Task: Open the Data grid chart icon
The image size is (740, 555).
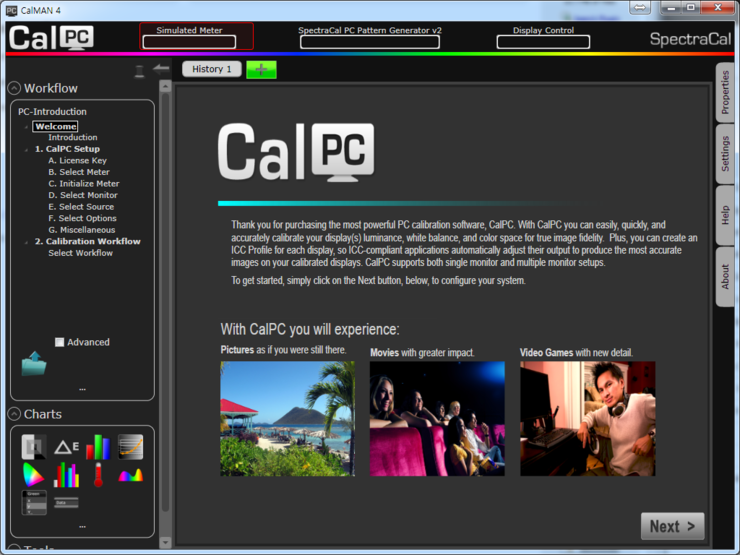Action: [66, 503]
